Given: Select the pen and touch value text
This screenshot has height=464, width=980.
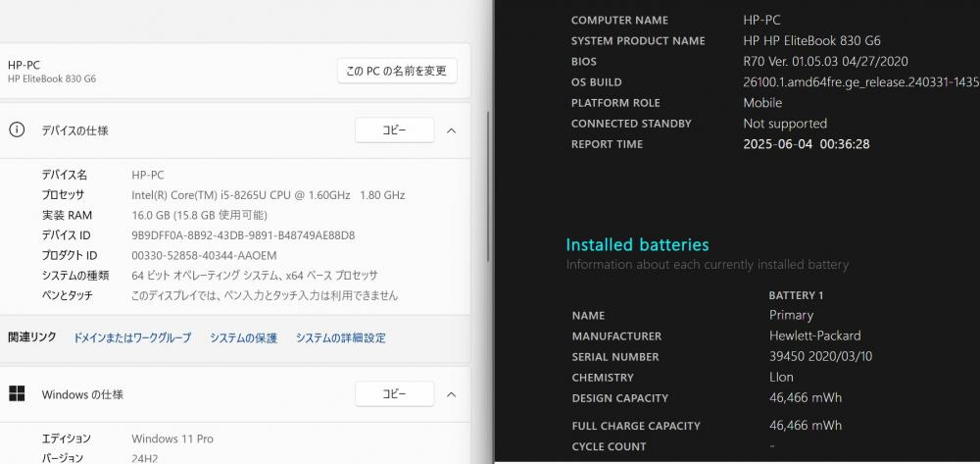Looking at the screenshot, I should point(265,295).
